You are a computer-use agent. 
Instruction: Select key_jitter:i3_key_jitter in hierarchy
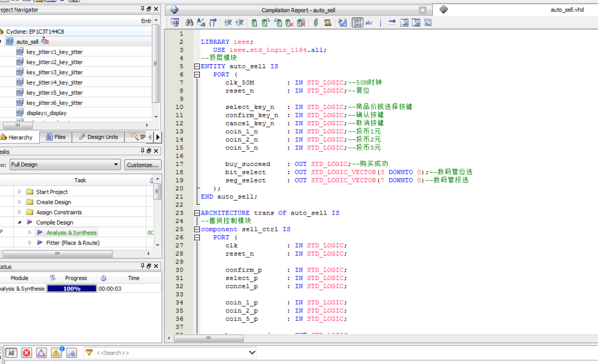54,72
